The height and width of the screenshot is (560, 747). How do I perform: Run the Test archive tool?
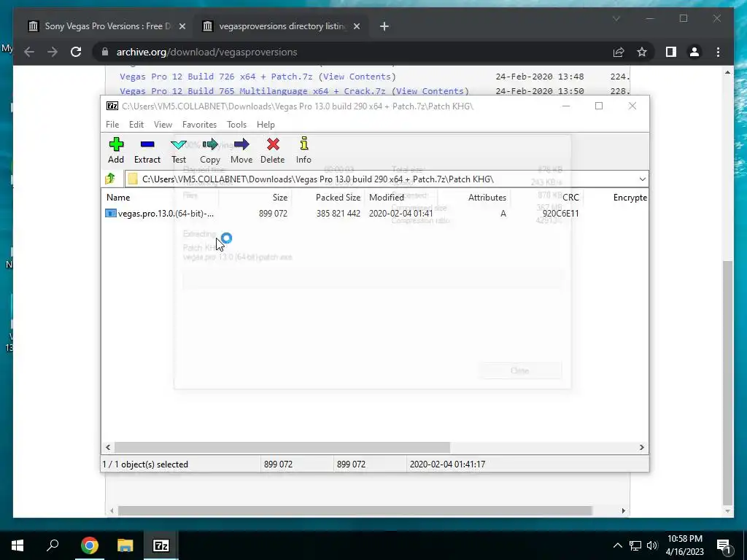click(x=179, y=150)
